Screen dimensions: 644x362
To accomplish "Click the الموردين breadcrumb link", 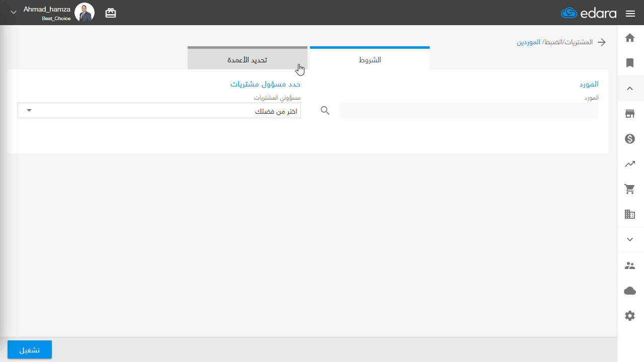I will tap(528, 42).
